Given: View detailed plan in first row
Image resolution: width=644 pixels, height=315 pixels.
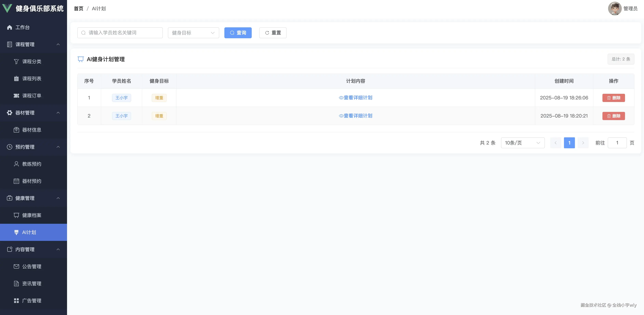Looking at the screenshot, I should click(x=356, y=98).
